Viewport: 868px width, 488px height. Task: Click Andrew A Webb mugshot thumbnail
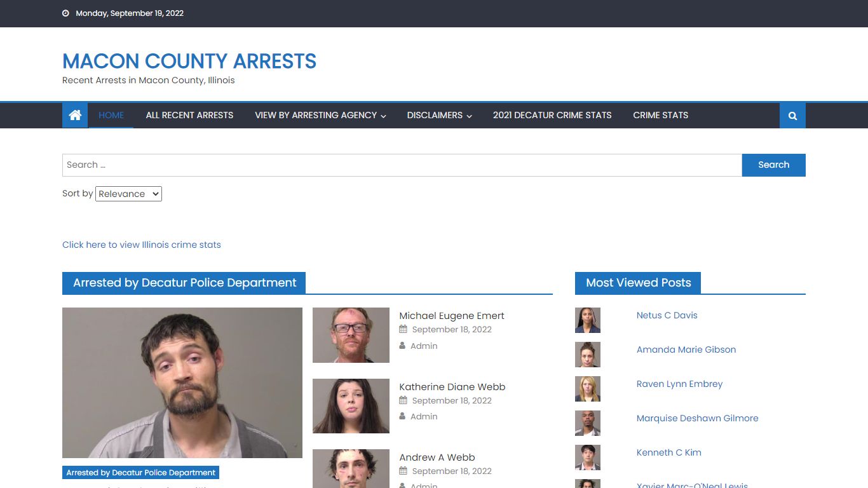click(x=351, y=468)
